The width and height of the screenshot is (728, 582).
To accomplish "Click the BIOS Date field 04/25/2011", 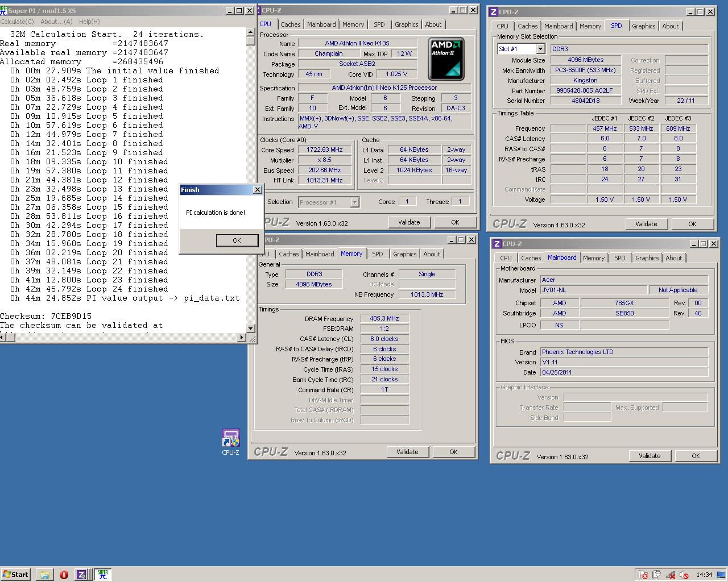I will coord(623,372).
